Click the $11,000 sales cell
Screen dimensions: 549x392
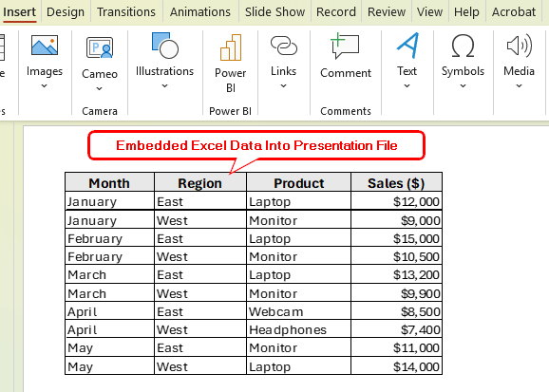coord(396,347)
